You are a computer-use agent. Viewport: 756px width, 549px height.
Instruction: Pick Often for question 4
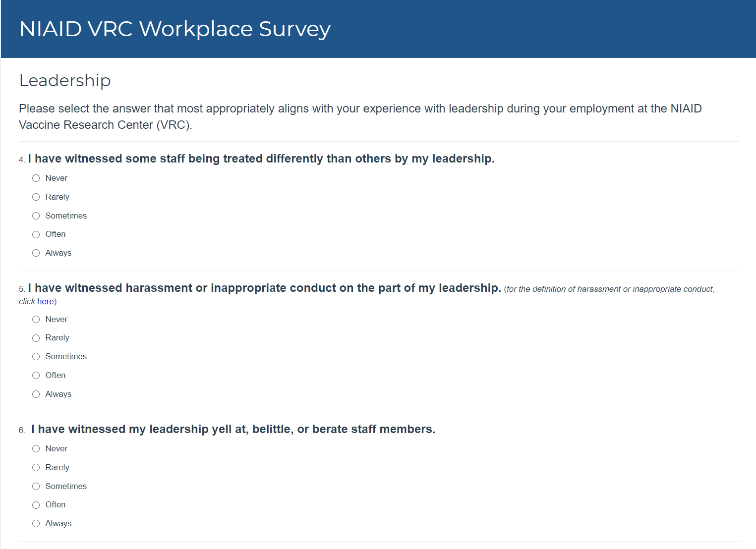tap(36, 234)
